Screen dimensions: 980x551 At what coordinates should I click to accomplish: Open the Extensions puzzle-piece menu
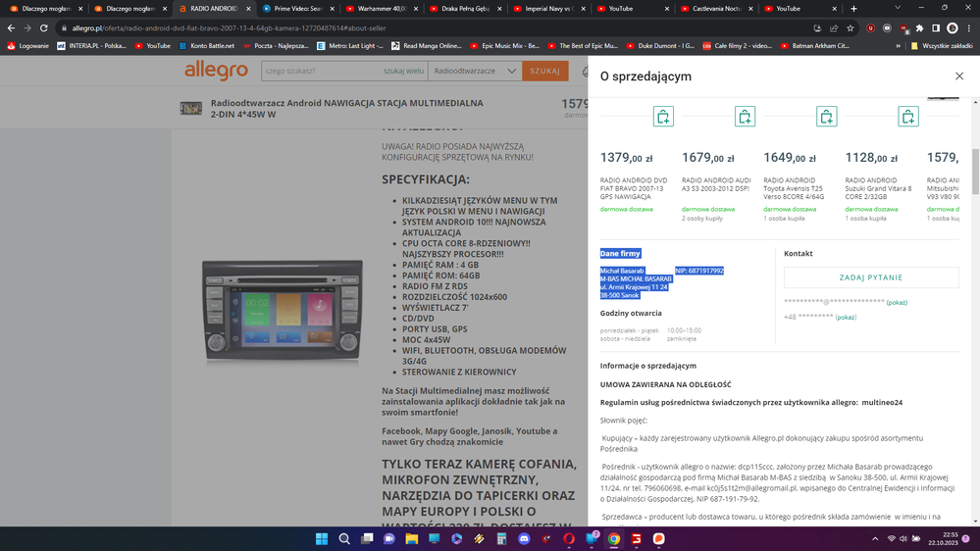919,28
